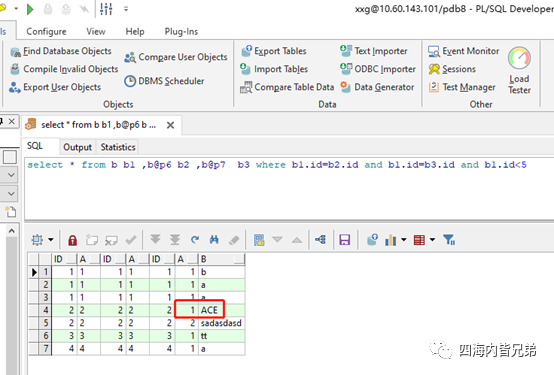Click the red grid Column Totals icon
Viewport: 554px width, 375px height.
tap(419, 240)
